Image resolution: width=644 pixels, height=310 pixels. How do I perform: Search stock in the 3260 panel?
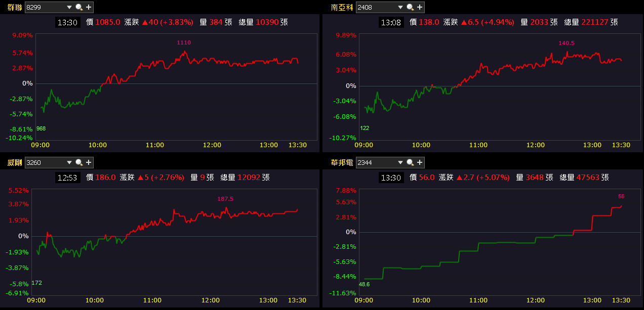tap(78, 162)
